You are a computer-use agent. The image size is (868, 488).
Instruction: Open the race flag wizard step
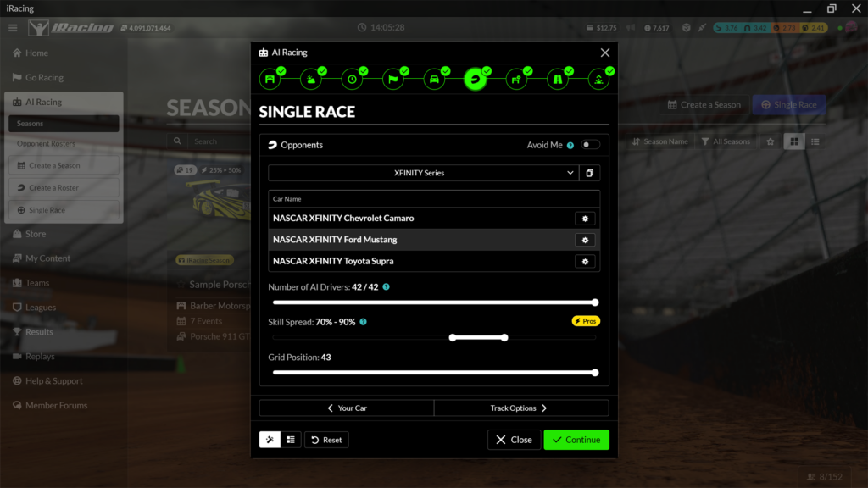coord(393,79)
